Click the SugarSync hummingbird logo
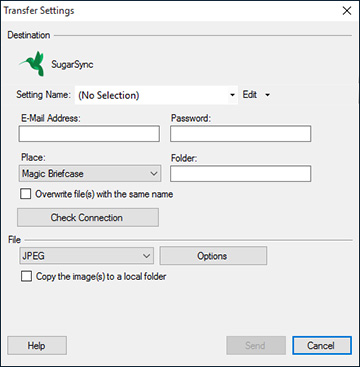The height and width of the screenshot is (367, 360). tap(32, 64)
